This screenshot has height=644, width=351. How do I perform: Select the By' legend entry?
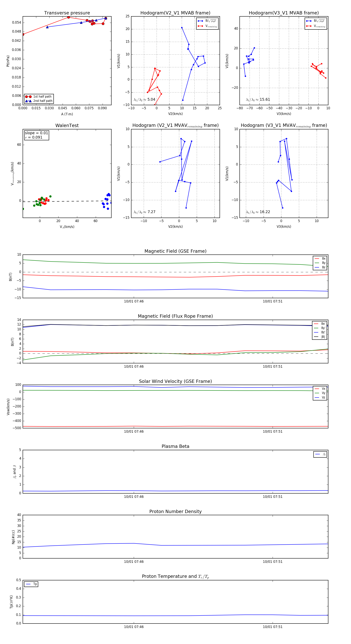pyautogui.click(x=320, y=328)
